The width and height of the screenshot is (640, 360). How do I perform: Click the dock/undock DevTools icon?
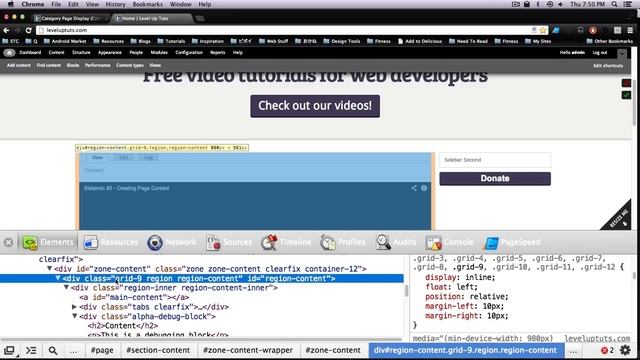tap(9, 350)
